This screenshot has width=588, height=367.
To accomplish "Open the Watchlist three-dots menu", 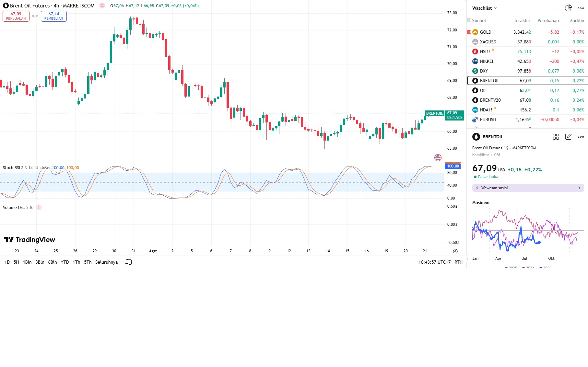I will pyautogui.click(x=581, y=8).
